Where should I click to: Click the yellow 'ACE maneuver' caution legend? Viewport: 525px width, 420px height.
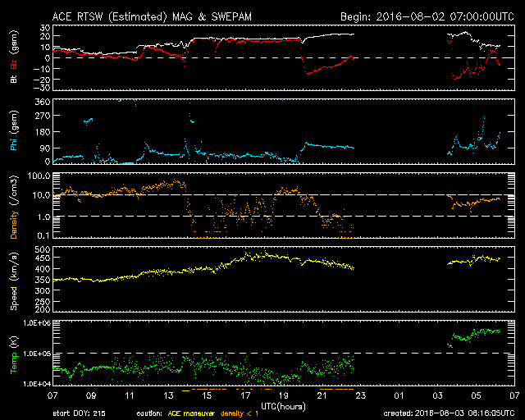[191, 413]
